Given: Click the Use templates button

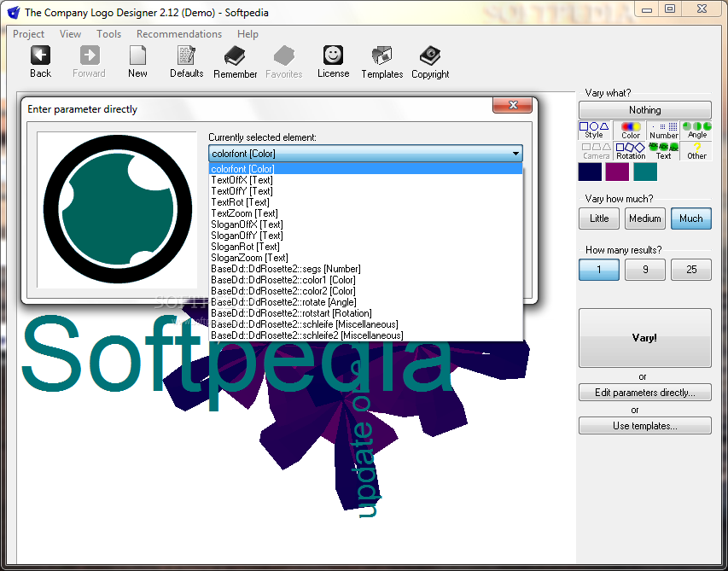Looking at the screenshot, I should [x=645, y=426].
